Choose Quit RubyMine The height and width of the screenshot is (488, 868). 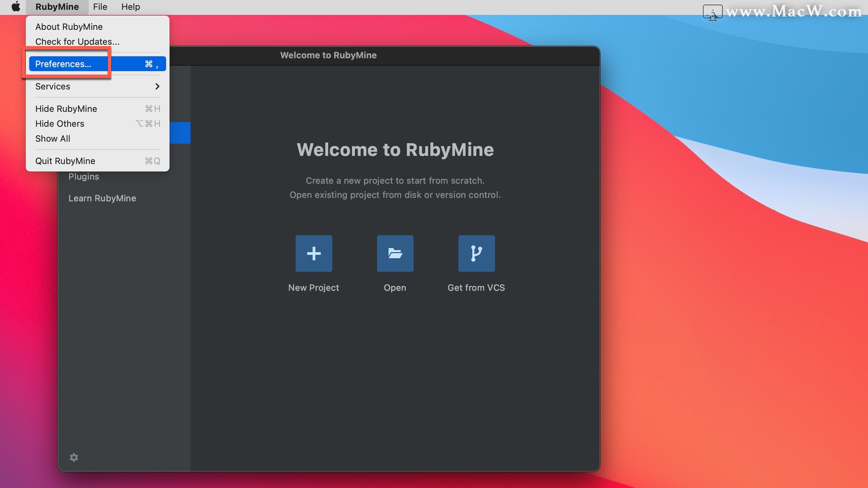98,161
